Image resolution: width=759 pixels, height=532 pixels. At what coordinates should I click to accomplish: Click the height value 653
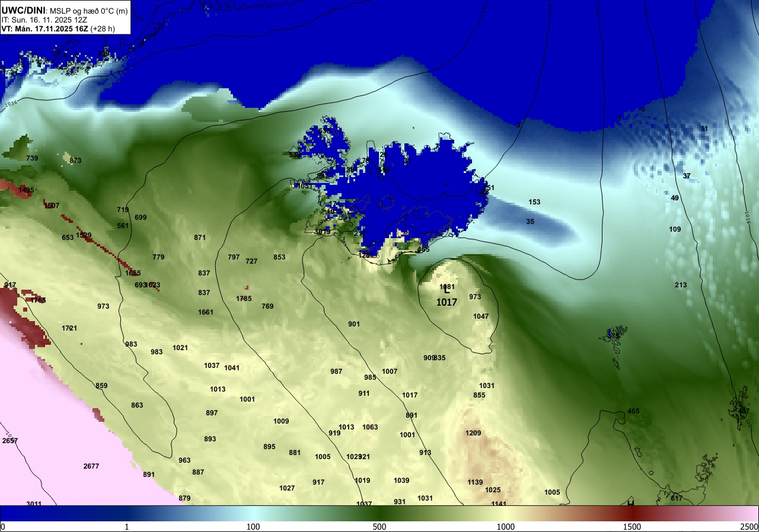click(68, 238)
